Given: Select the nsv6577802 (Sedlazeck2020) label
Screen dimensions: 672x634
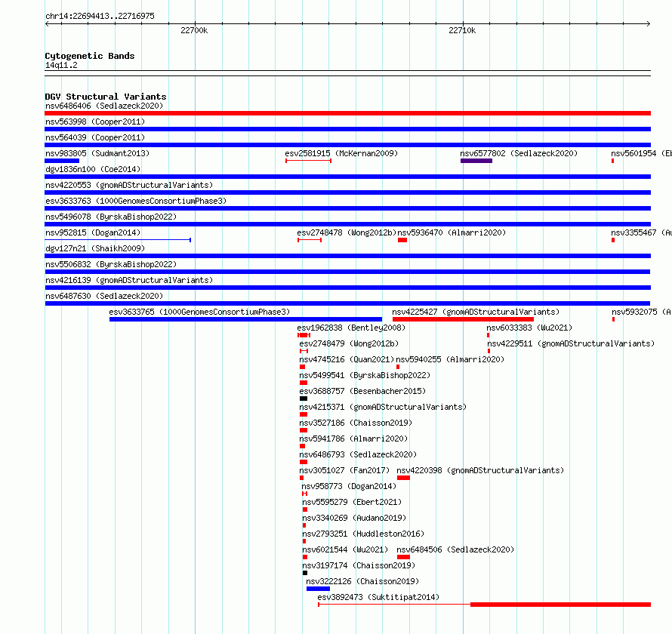Looking at the screenshot, I should pos(519,153).
